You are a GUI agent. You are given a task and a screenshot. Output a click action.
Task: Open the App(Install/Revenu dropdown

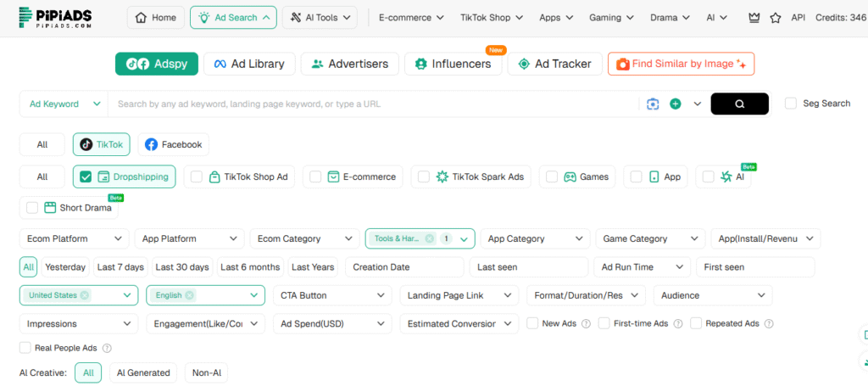(x=765, y=239)
